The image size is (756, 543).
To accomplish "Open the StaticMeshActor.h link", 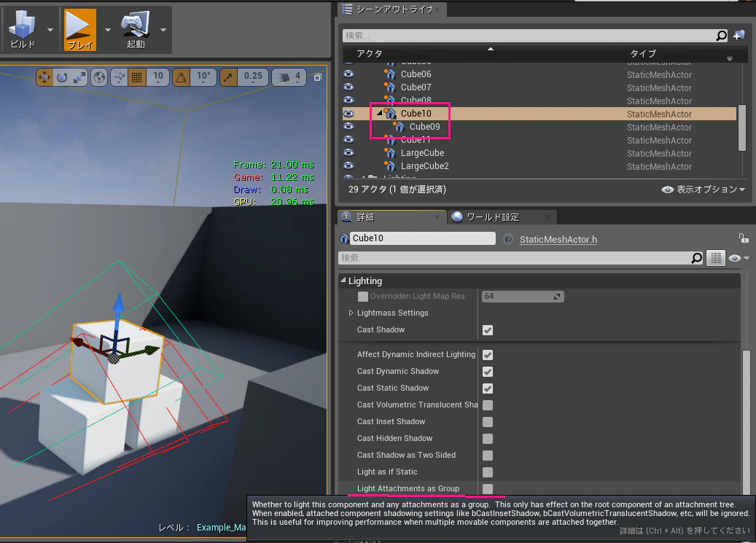I will click(558, 239).
